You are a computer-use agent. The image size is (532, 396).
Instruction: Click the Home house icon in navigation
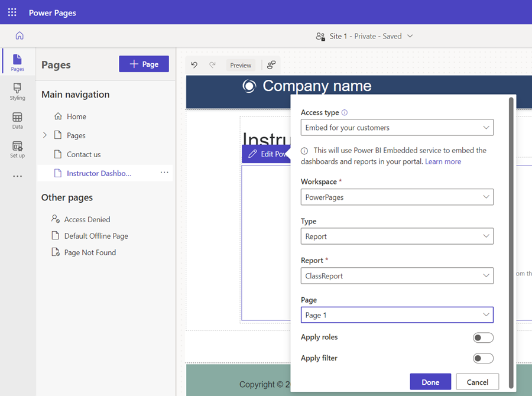58,116
